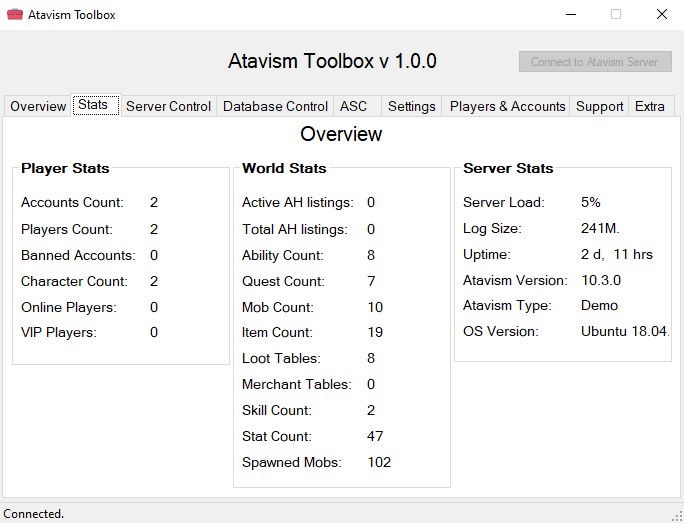Click the resize grip in status bar

pyautogui.click(x=677, y=516)
